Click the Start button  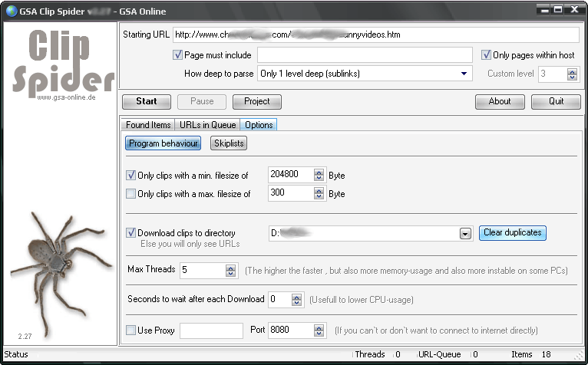coord(147,101)
